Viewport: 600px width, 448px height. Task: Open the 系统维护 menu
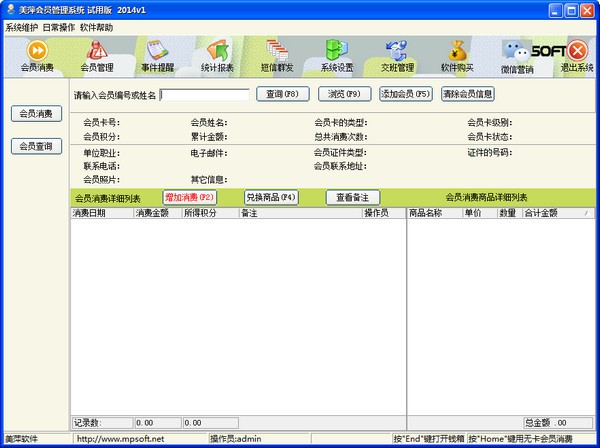click(x=21, y=28)
